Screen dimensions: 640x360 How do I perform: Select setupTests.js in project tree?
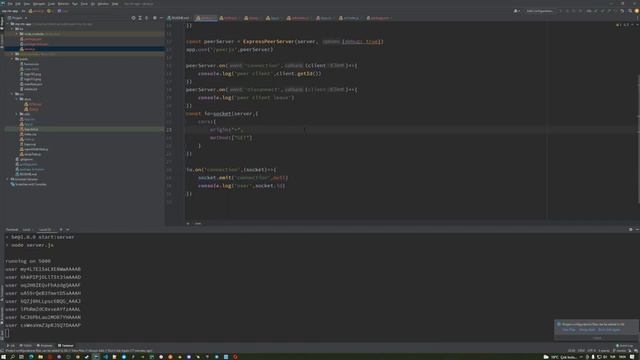pyautogui.click(x=30, y=154)
